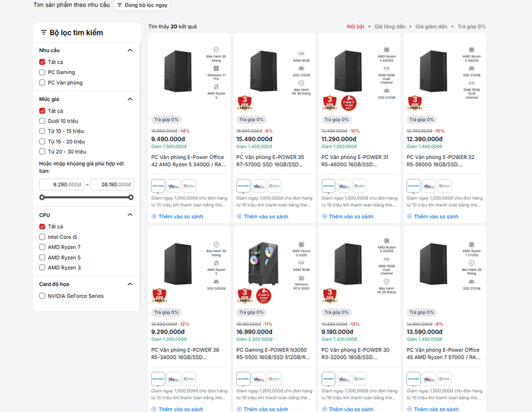
Task: Collapse the Mức giá filter section
Action: pos(130,99)
